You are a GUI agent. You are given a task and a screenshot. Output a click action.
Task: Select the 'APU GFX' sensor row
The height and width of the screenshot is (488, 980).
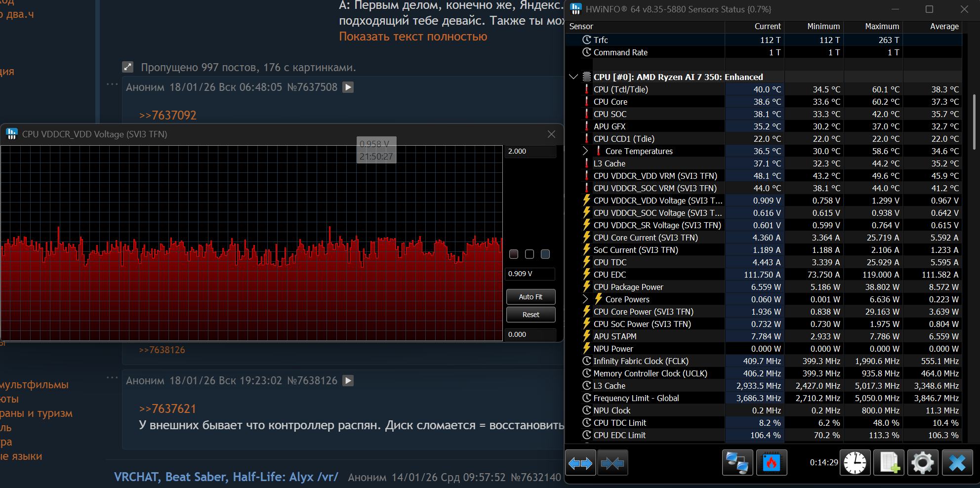tap(764, 126)
